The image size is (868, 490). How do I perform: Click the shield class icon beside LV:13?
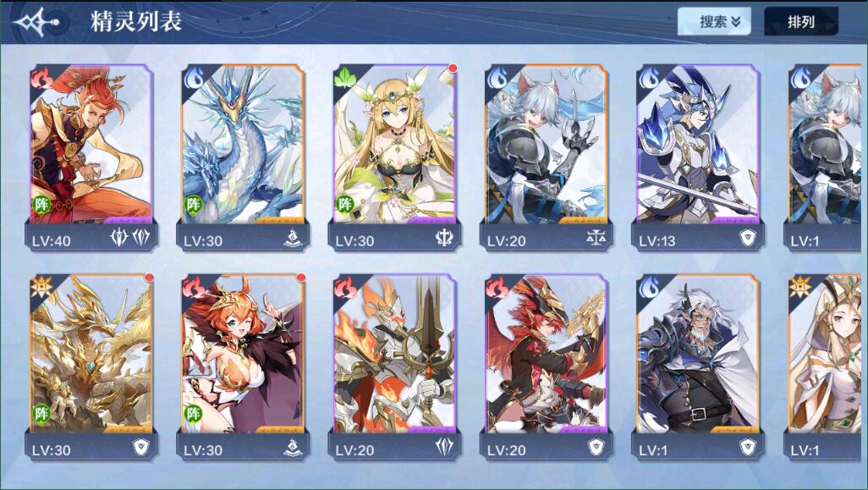pos(748,238)
